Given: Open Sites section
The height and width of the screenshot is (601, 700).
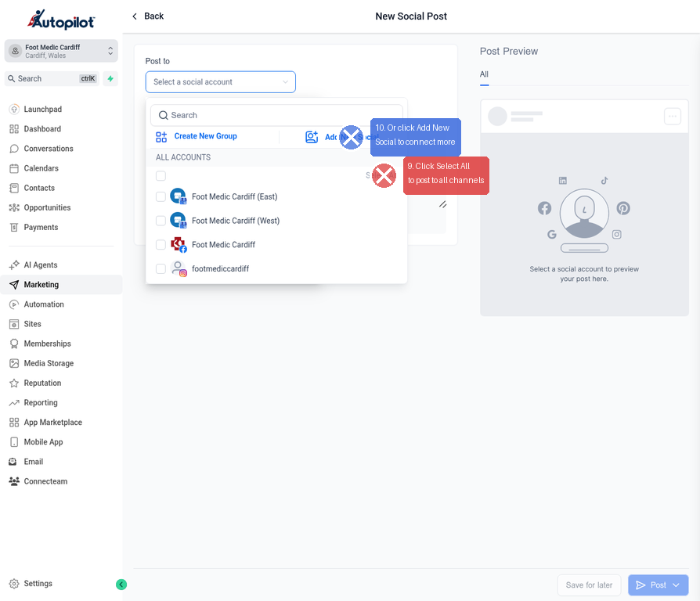Looking at the screenshot, I should 32,324.
